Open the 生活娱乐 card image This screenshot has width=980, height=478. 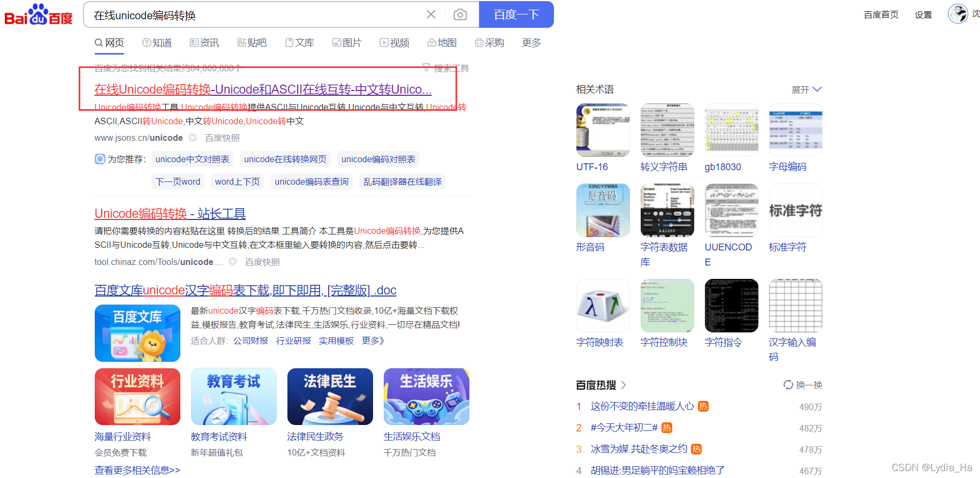click(x=427, y=397)
